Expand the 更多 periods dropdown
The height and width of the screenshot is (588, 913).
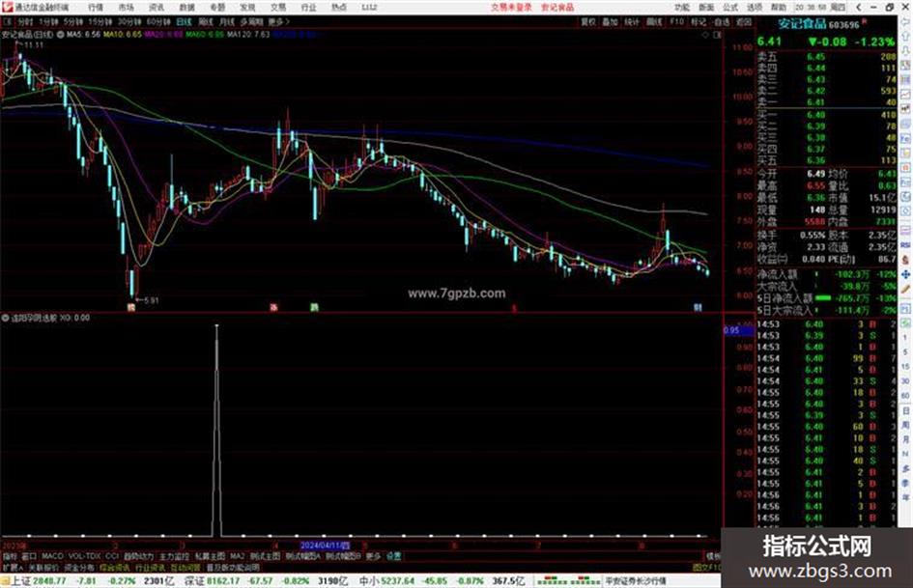coord(278,22)
